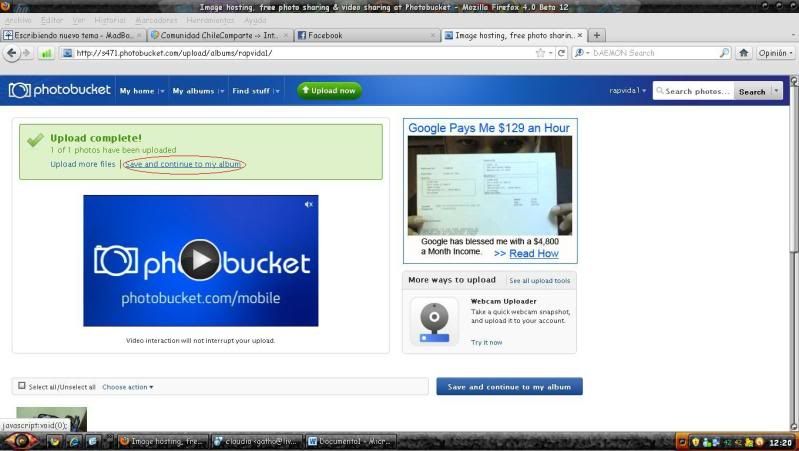
Task: Open the My home dropdown arrow
Action: (163, 91)
